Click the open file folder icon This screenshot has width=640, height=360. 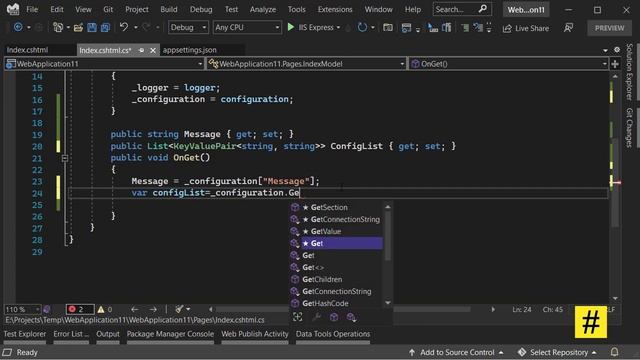click(x=78, y=27)
